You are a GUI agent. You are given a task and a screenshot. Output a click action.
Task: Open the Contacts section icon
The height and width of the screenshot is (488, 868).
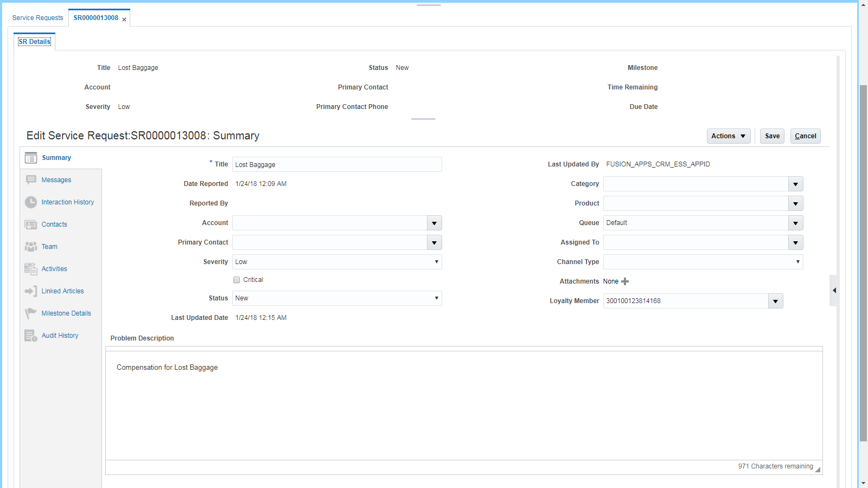coord(31,224)
